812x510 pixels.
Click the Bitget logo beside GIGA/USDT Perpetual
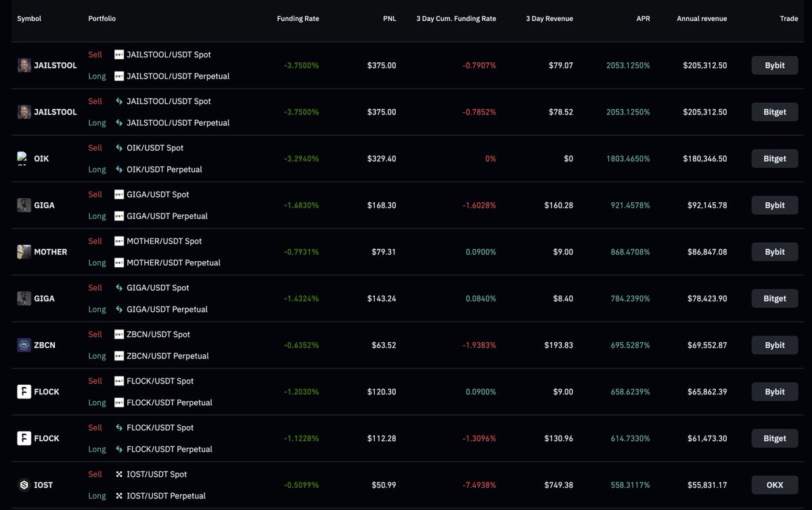point(119,310)
